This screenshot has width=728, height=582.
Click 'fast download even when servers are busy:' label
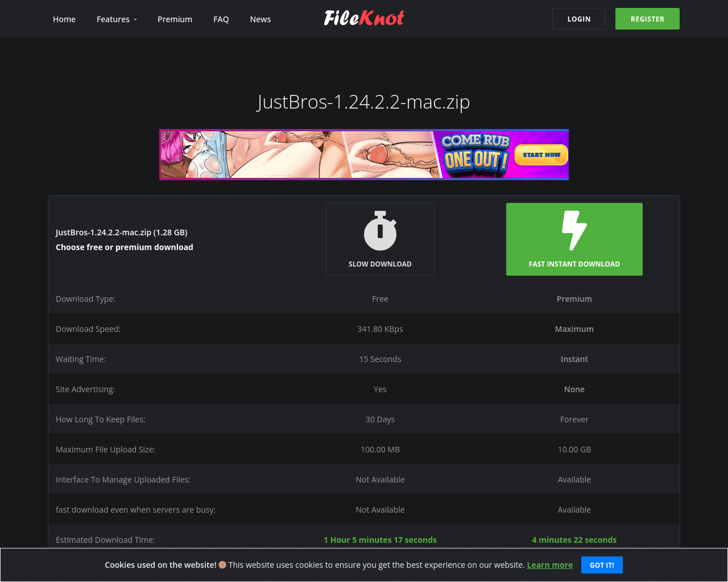pos(135,510)
